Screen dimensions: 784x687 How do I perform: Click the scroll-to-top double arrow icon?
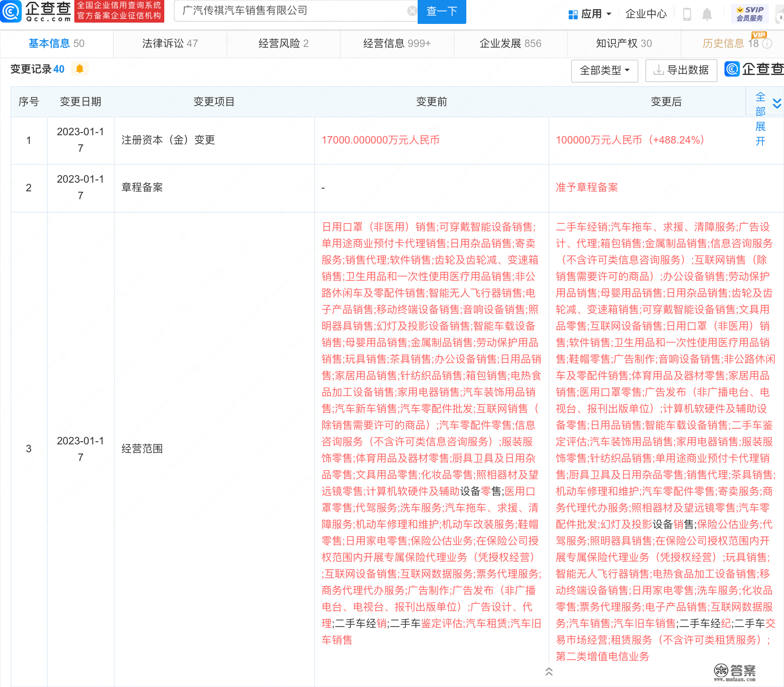click(549, 672)
